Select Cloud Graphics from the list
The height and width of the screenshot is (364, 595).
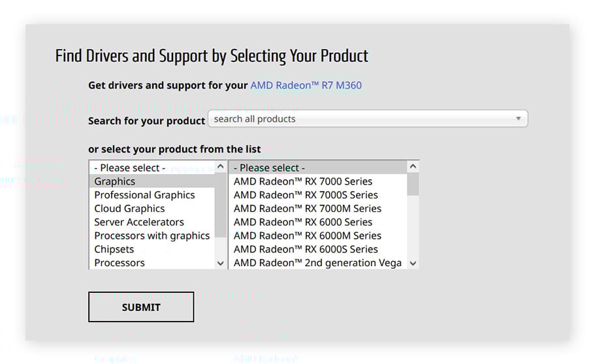click(x=129, y=209)
